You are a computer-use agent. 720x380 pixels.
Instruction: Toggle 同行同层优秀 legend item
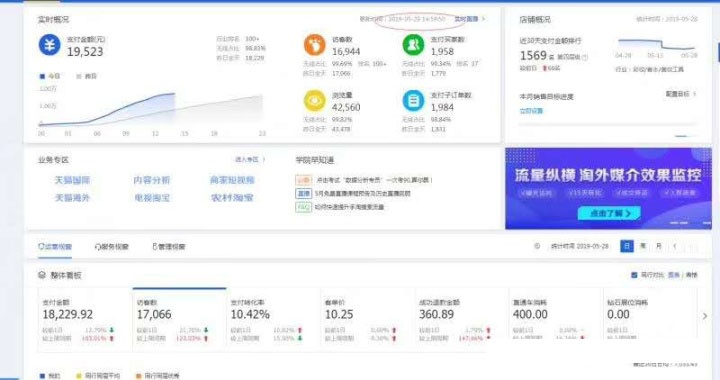[158, 376]
